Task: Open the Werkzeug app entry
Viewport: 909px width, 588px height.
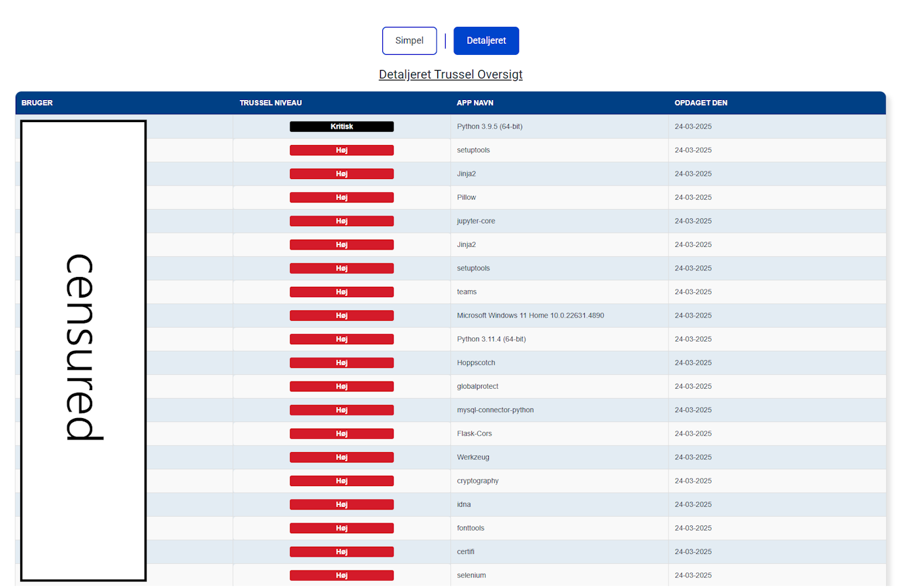Action: click(472, 457)
